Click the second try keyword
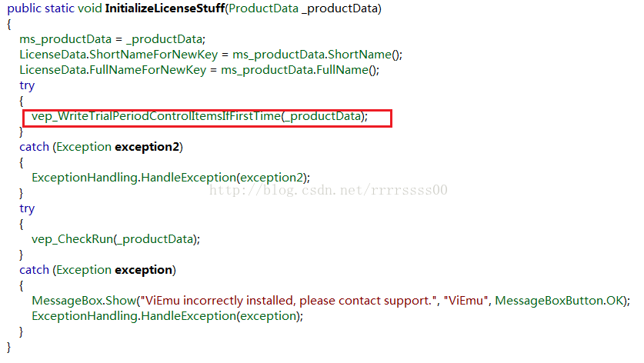The height and width of the screenshot is (363, 644). point(27,209)
